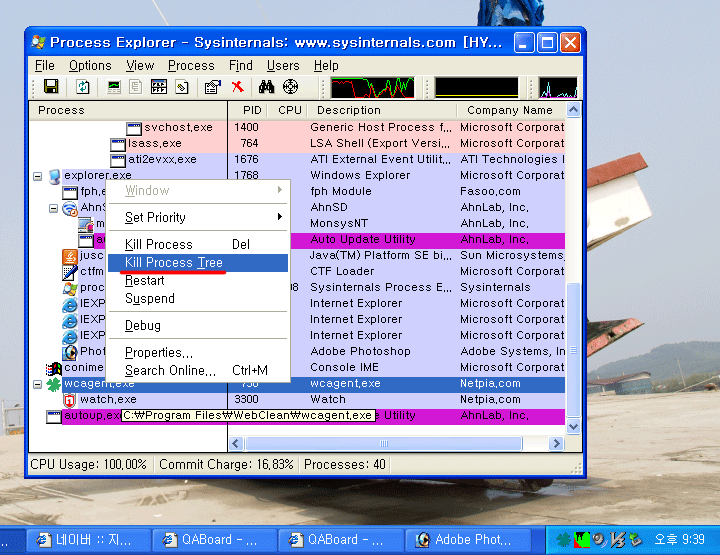Open Properties... from the context menu

[198, 353]
